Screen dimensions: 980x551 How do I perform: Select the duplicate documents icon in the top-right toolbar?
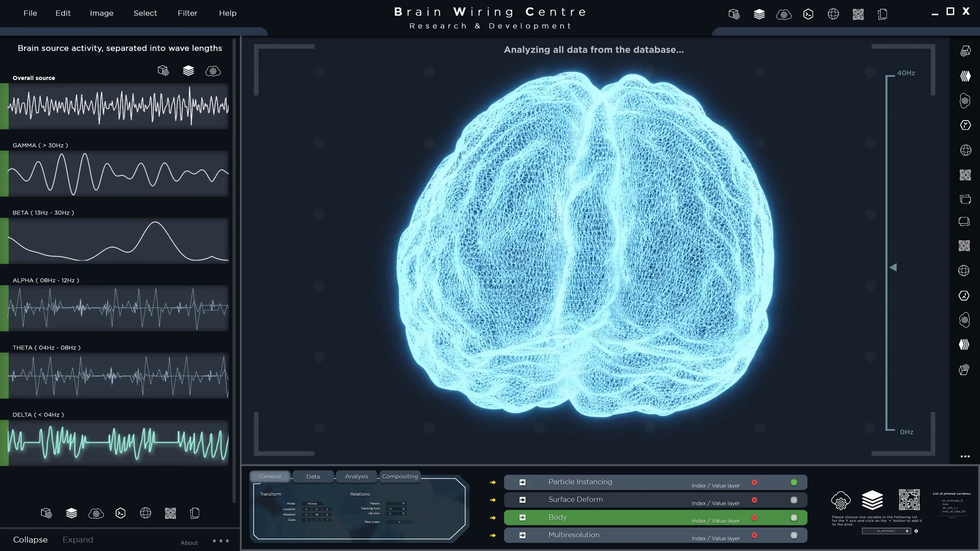click(x=882, y=14)
